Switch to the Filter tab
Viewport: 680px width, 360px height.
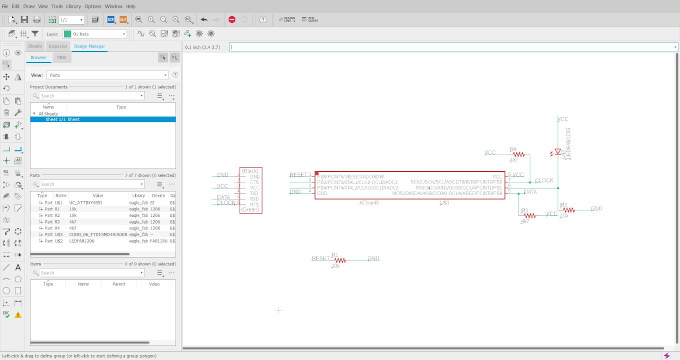[x=62, y=57]
